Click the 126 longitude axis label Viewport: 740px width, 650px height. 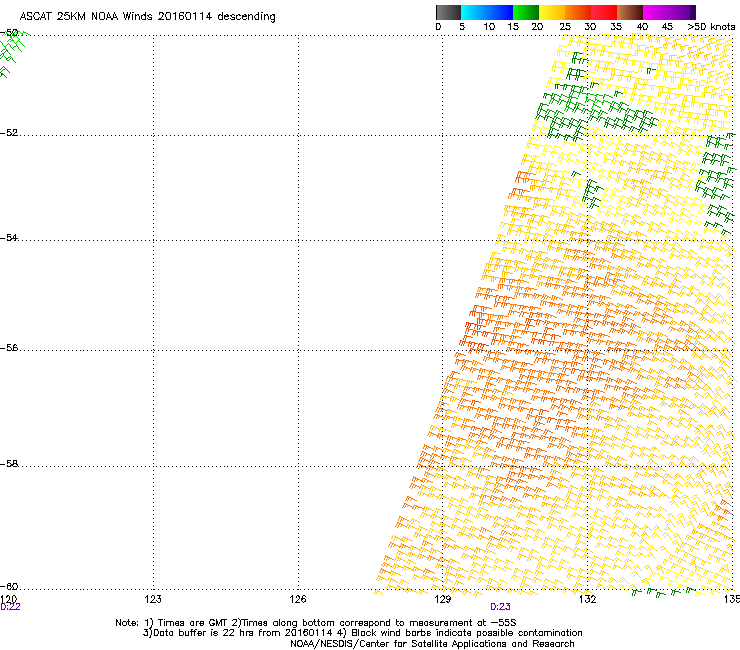(298, 599)
